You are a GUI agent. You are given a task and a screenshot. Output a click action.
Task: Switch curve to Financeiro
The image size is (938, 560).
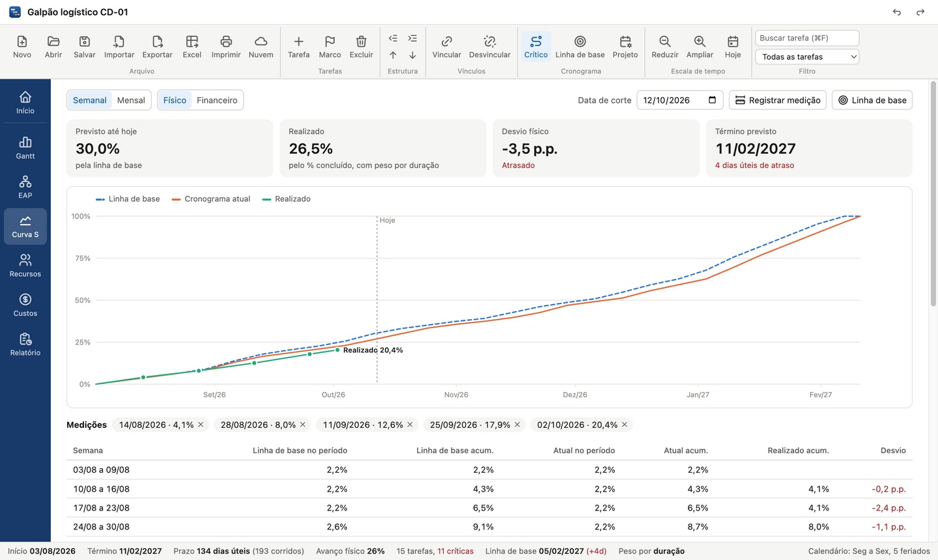(217, 100)
